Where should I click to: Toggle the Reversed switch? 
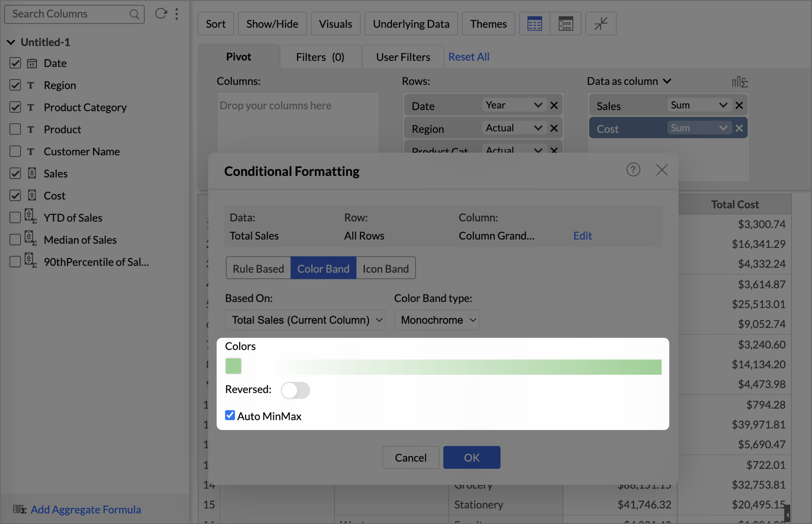(x=296, y=390)
